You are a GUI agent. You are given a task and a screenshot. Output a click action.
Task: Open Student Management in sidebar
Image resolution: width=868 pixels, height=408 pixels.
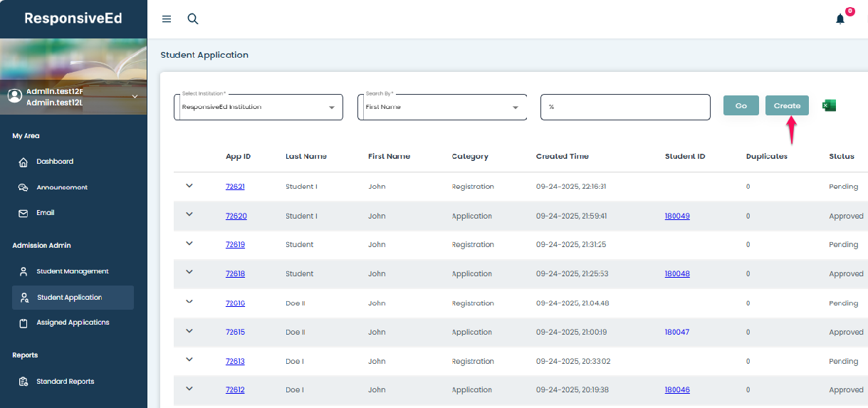tap(72, 271)
